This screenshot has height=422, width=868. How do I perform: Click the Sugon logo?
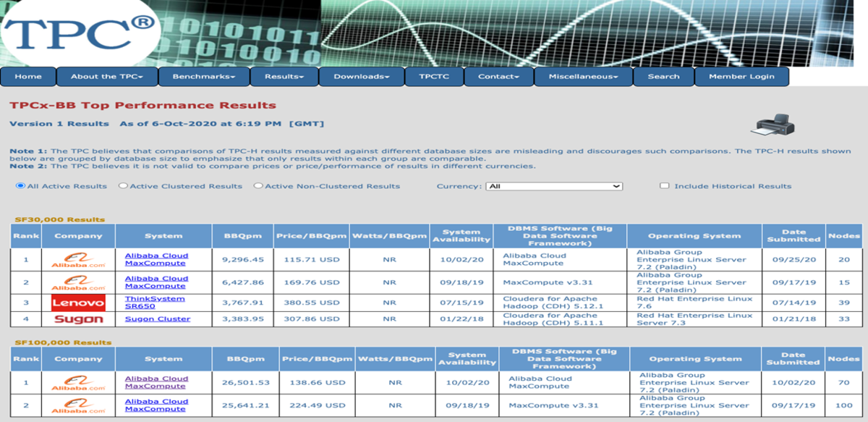78,319
